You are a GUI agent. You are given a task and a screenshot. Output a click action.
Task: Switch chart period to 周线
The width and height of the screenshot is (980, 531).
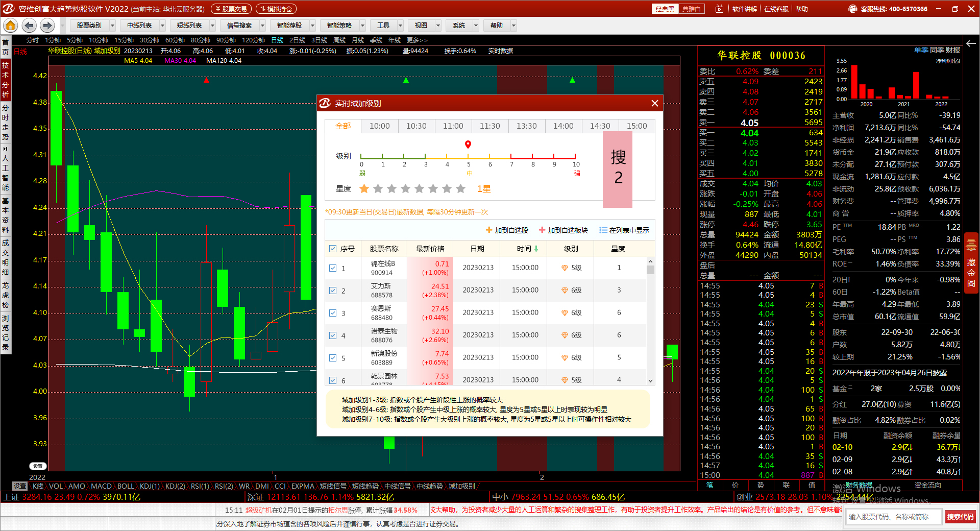click(x=339, y=40)
